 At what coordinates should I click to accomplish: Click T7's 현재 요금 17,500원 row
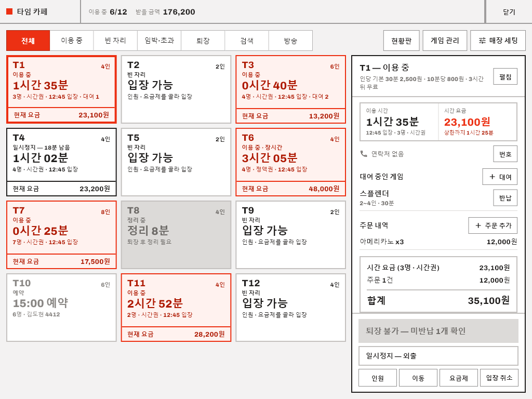coord(61,262)
